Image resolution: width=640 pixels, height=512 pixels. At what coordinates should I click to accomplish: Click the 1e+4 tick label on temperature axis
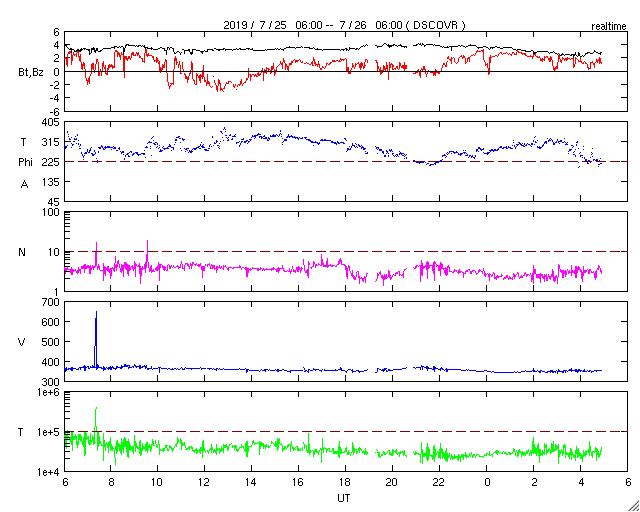48,472
